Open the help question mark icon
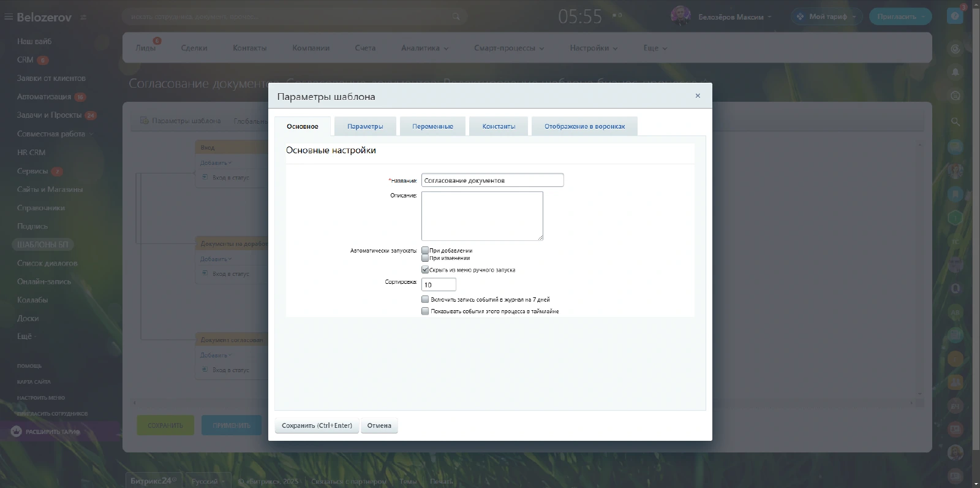The width and height of the screenshot is (980, 488). tap(954, 17)
